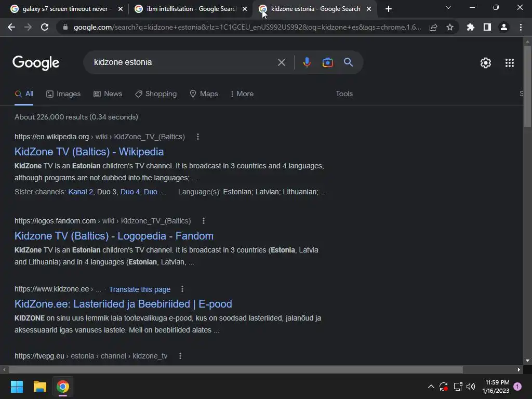The width and height of the screenshot is (532, 399).
Task: Close the galaxy s7 screen timeout tab
Action: click(x=121, y=9)
